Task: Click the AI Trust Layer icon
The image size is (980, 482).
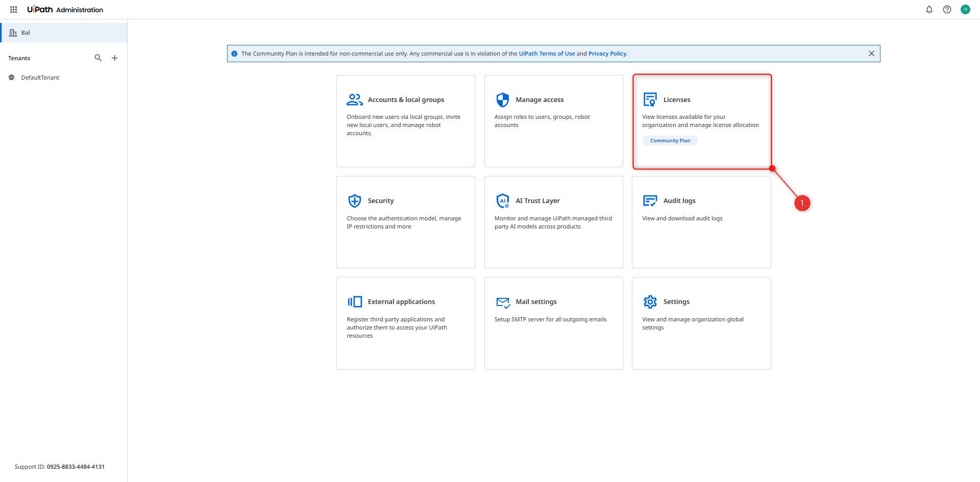Action: click(503, 200)
